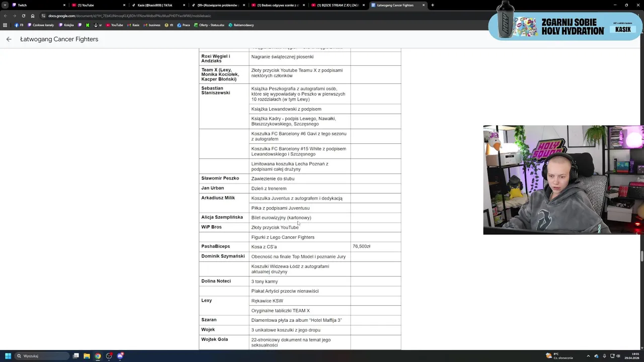Viewport: 644px width, 362px height.
Task: Select the Dzień z trenerem cell
Action: (300, 189)
